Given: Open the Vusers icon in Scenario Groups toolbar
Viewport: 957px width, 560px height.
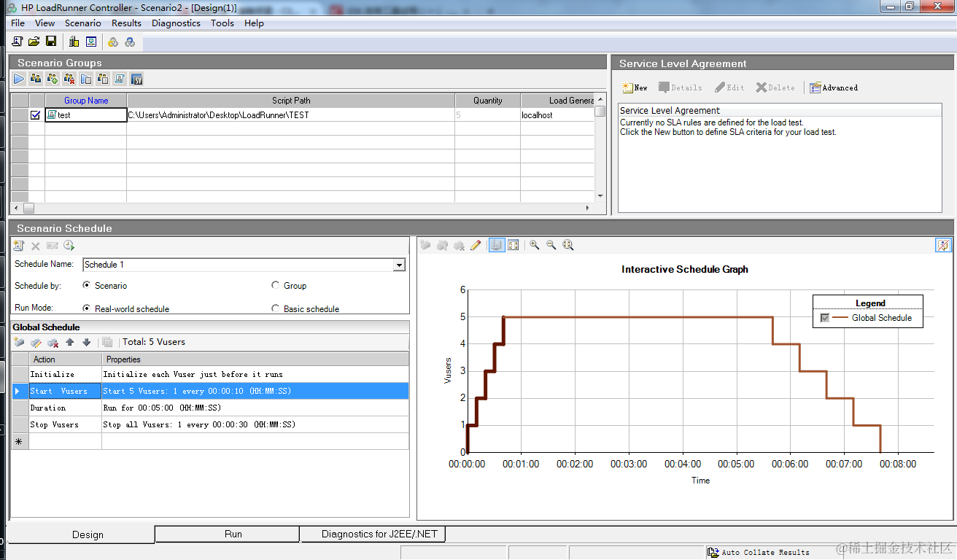Looking at the screenshot, I should 36,79.
